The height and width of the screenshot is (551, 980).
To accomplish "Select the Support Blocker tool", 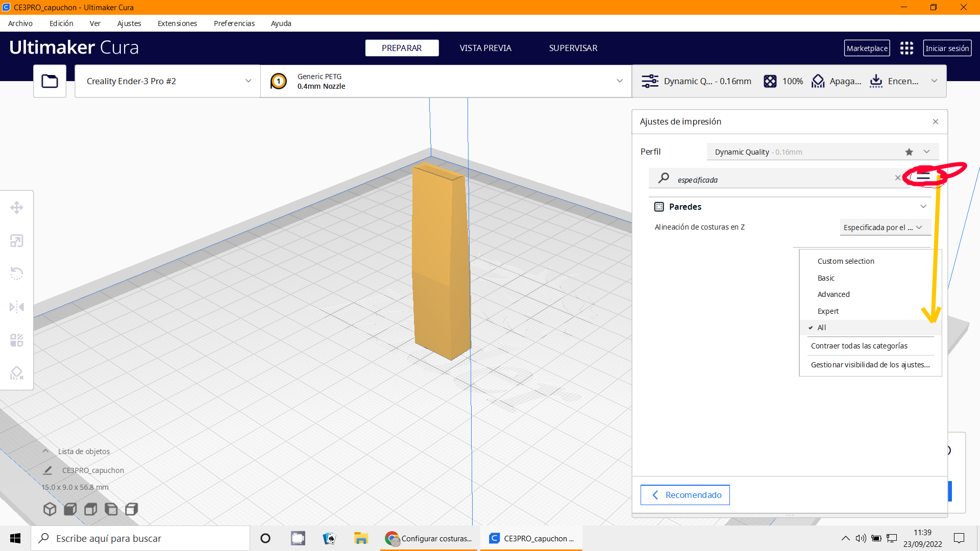I will pyautogui.click(x=17, y=373).
